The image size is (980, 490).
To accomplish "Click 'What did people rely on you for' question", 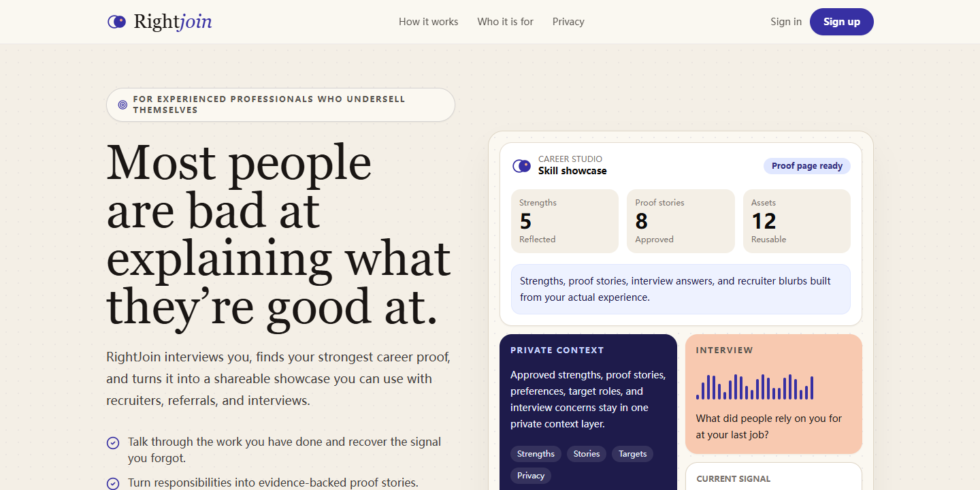I will point(769,427).
